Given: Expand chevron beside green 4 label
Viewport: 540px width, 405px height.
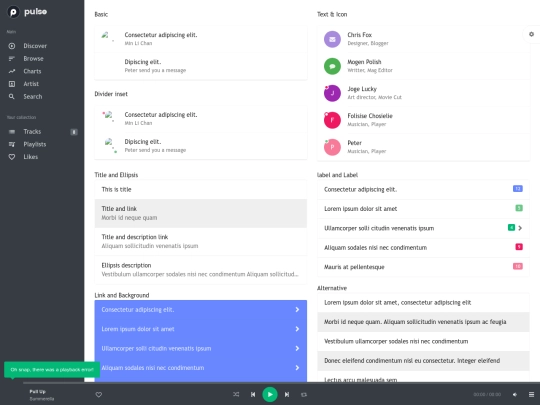Looking at the screenshot, I should [x=520, y=228].
